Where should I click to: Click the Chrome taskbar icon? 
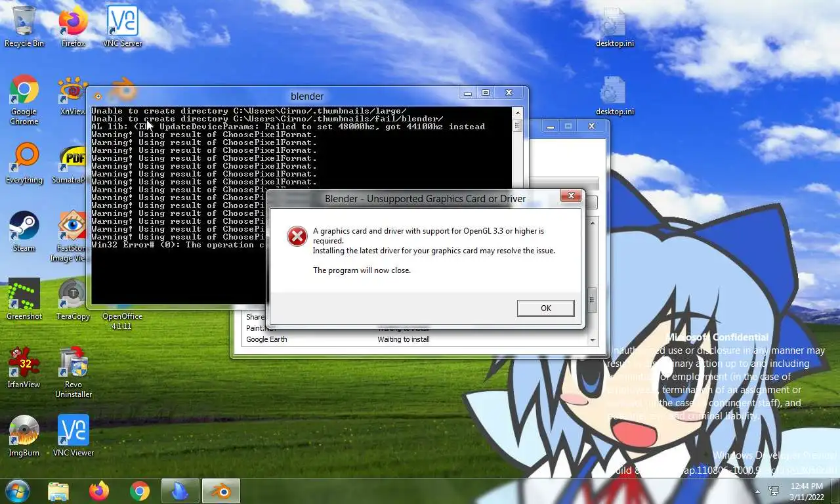139,491
